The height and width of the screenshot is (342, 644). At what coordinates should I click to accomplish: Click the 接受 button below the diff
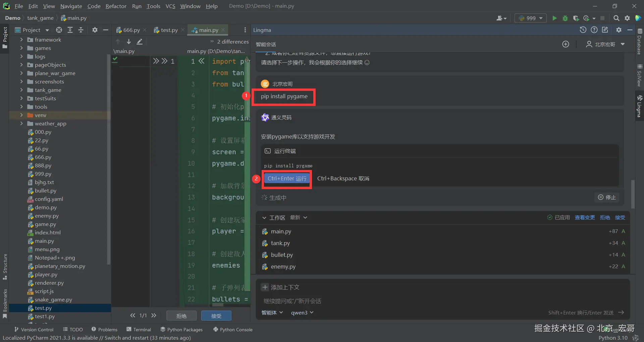[216, 316]
